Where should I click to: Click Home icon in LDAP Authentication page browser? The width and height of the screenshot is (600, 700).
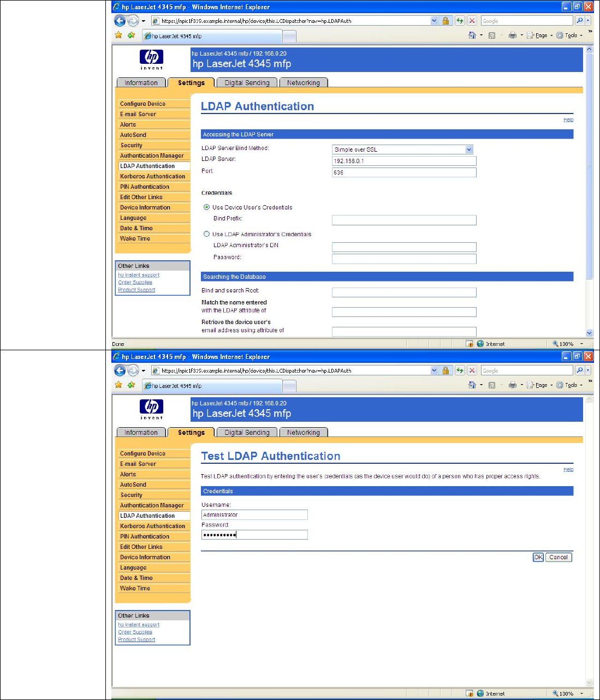(472, 35)
